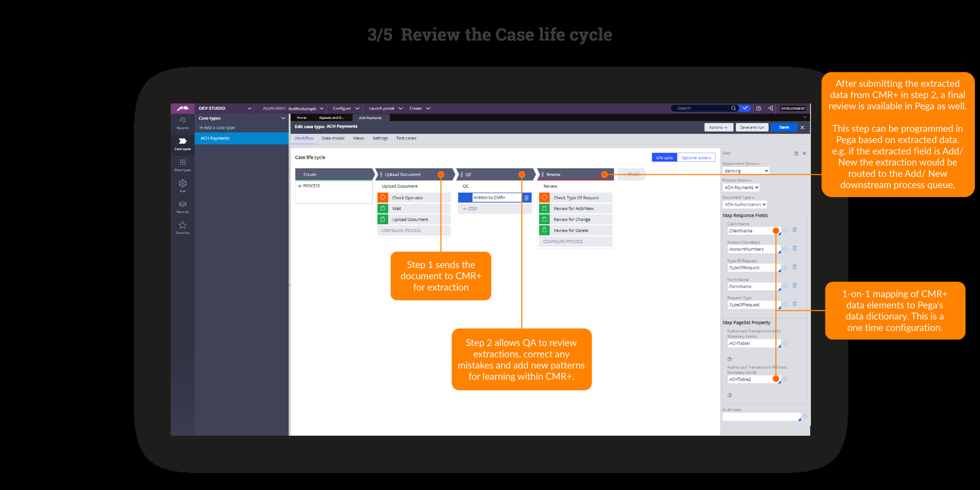This screenshot has height=490, width=980.
Task: Open the Configure menu
Action: (x=346, y=108)
